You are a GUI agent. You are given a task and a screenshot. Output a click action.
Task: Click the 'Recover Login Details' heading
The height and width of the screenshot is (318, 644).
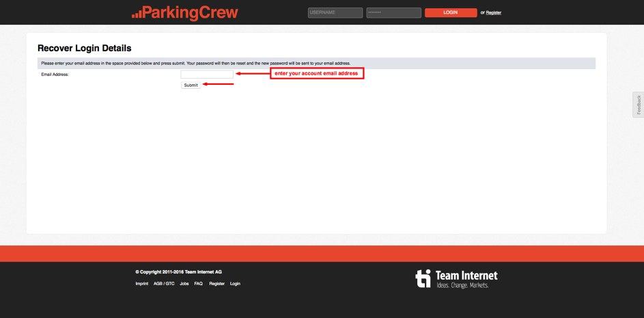[x=84, y=49]
